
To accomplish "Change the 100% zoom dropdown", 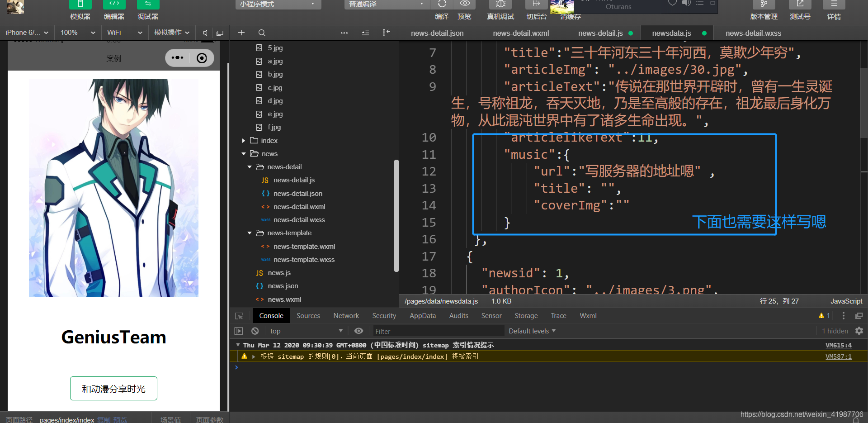I will tap(78, 33).
